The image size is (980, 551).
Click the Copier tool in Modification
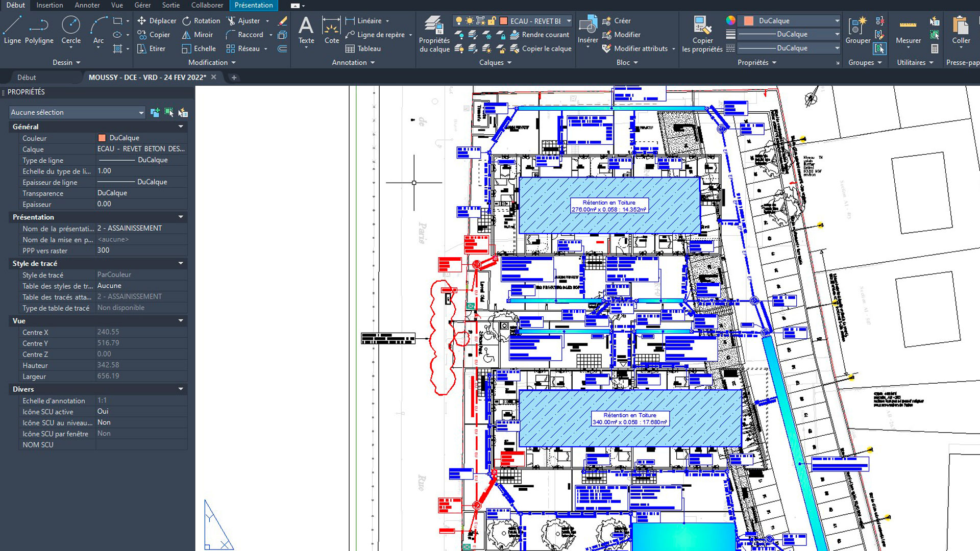click(154, 35)
